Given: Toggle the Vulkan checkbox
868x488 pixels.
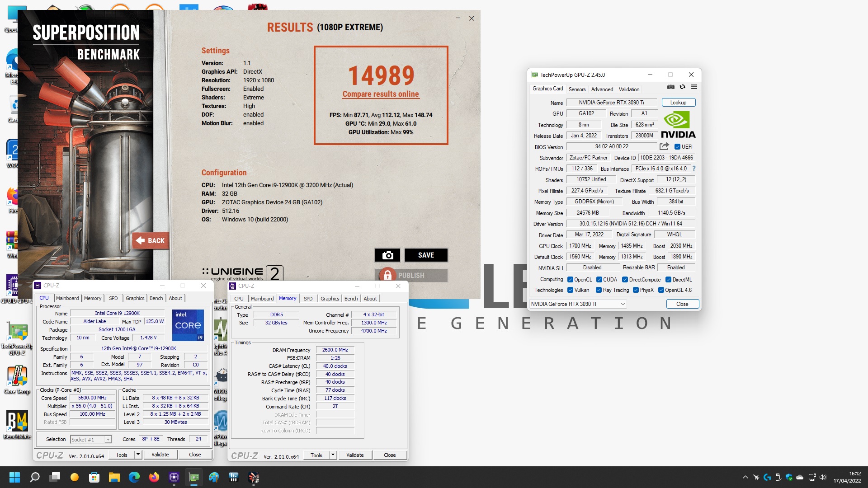Looking at the screenshot, I should click(x=570, y=290).
